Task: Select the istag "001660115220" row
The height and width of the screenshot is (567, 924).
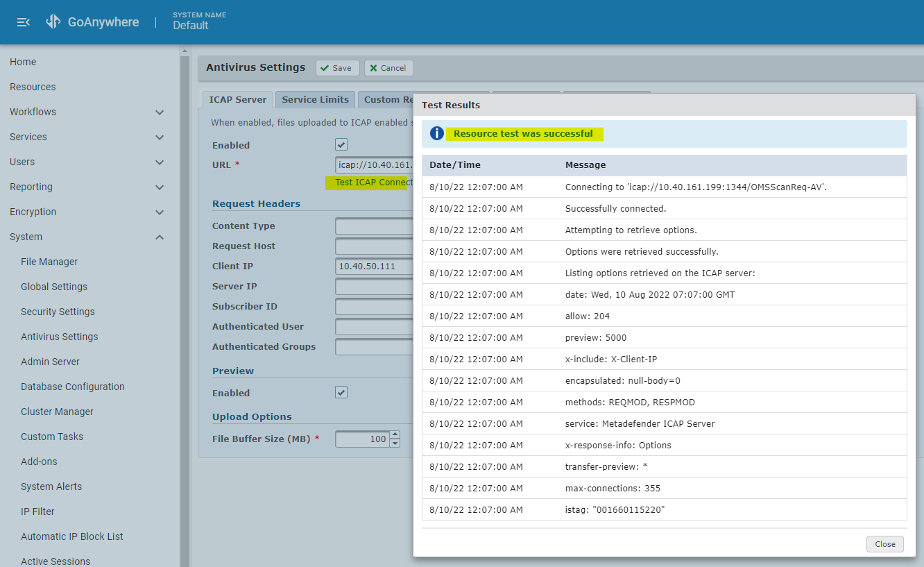Action: tap(664, 509)
